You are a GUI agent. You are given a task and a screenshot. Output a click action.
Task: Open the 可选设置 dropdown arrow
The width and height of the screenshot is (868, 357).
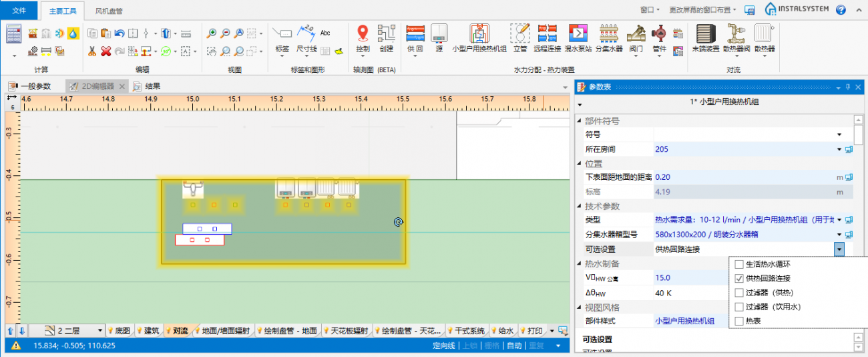coord(839,249)
